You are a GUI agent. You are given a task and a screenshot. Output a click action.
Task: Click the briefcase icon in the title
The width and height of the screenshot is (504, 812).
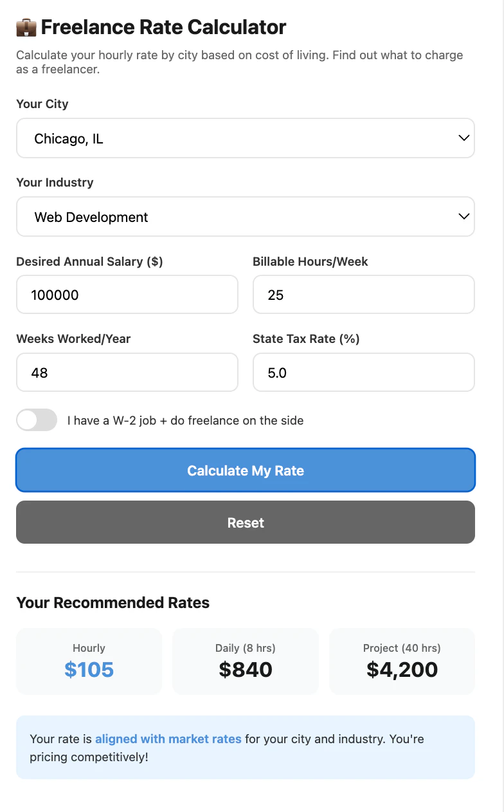pyautogui.click(x=26, y=28)
